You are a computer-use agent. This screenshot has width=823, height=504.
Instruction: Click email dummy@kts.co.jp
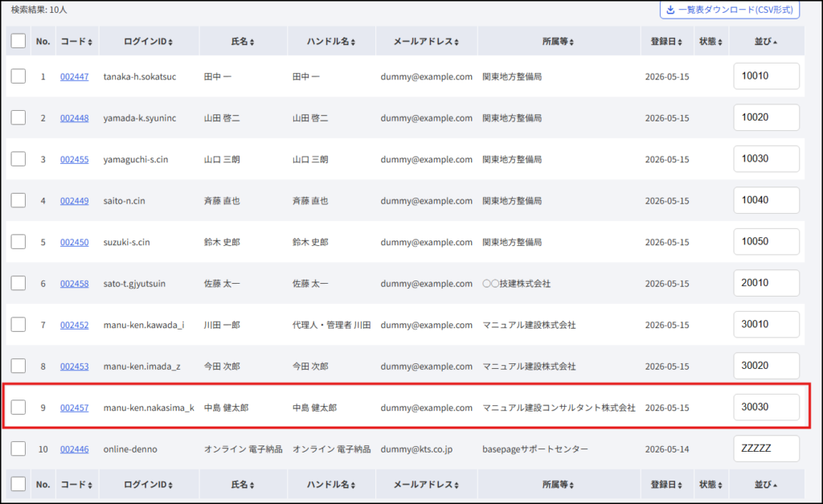point(417,449)
